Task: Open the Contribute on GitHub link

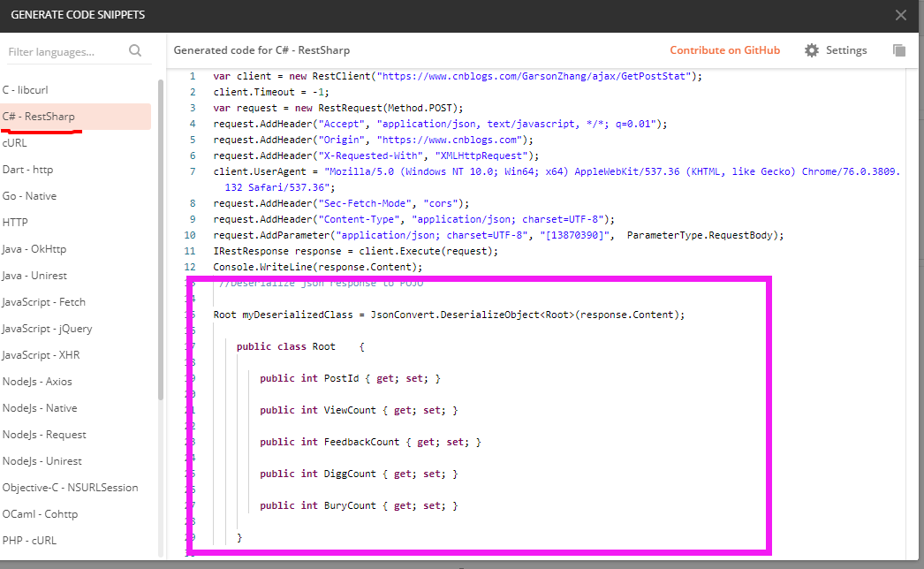Action: pyautogui.click(x=725, y=50)
